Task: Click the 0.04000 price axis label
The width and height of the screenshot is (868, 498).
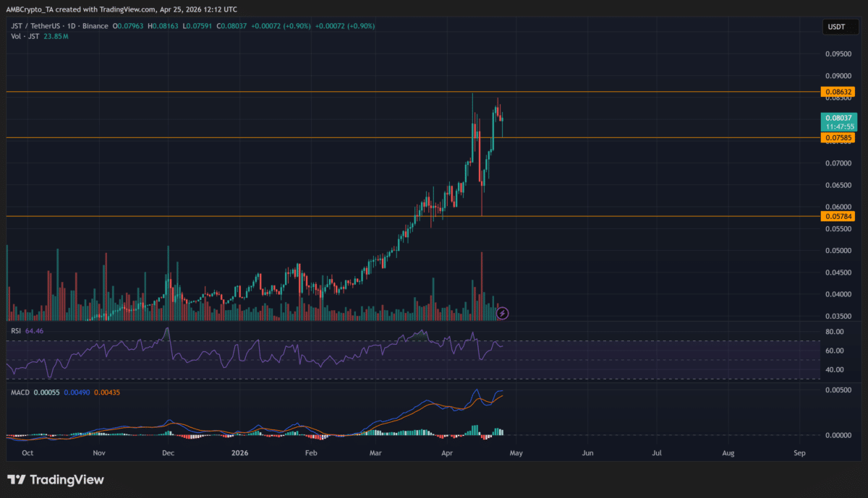Action: [x=837, y=294]
